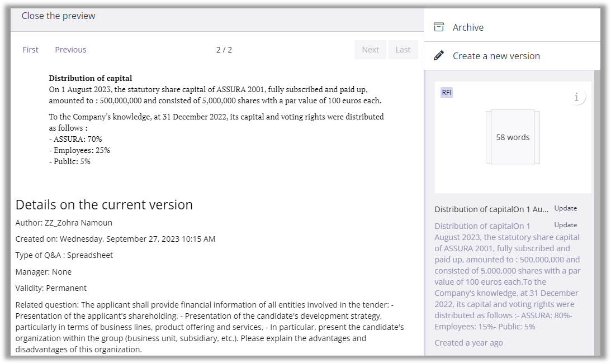
Task: Click the 2 / 2 page indicator
Action: point(224,50)
